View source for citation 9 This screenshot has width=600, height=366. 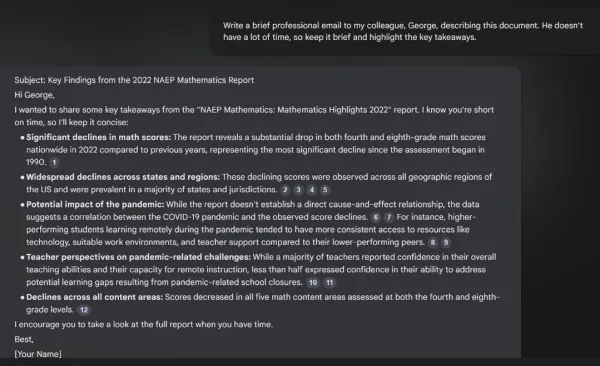coord(446,242)
